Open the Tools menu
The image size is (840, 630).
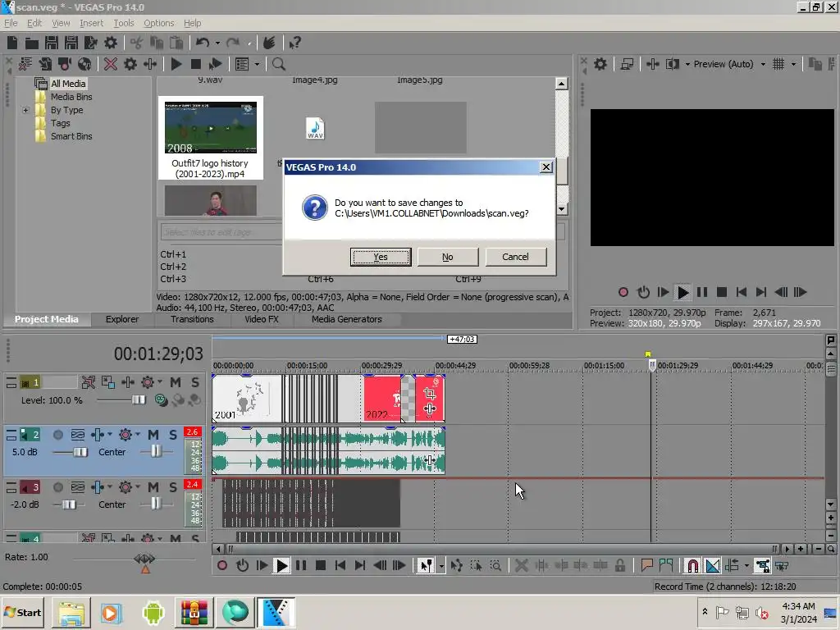(x=123, y=23)
